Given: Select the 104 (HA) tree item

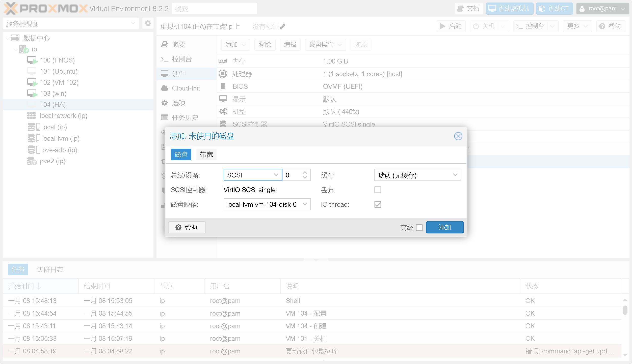Looking at the screenshot, I should point(78,104).
